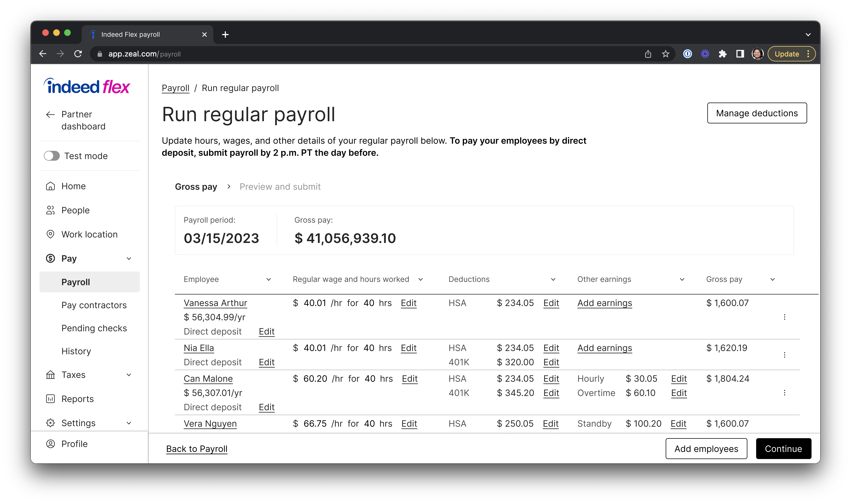Click the browser forward arrow

click(x=60, y=54)
